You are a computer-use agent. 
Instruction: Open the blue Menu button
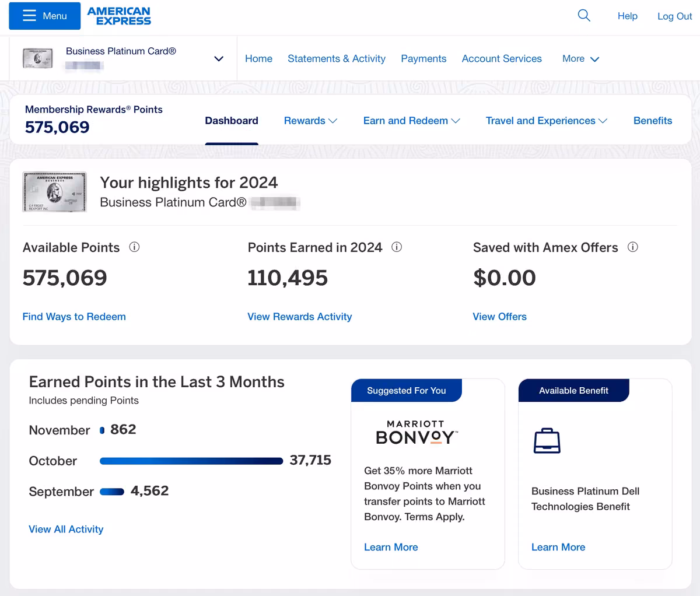[45, 16]
